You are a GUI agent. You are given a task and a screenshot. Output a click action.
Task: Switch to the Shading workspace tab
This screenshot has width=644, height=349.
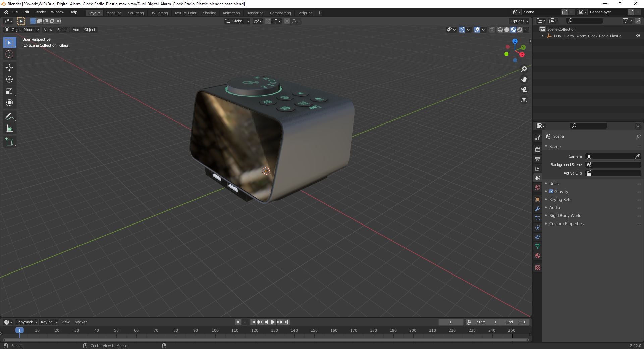point(209,13)
